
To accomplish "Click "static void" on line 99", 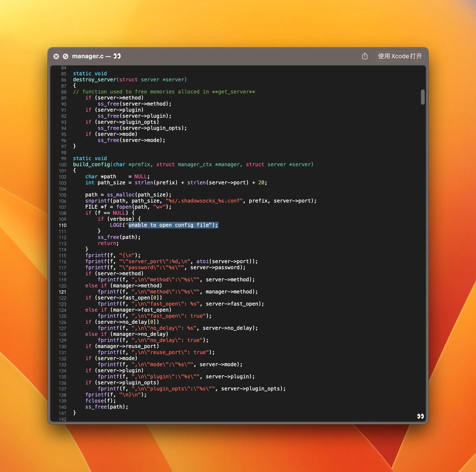I will point(90,158).
